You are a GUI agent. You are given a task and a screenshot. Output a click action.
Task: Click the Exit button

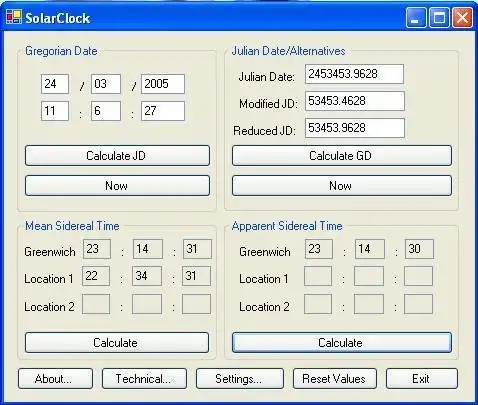pos(422,379)
